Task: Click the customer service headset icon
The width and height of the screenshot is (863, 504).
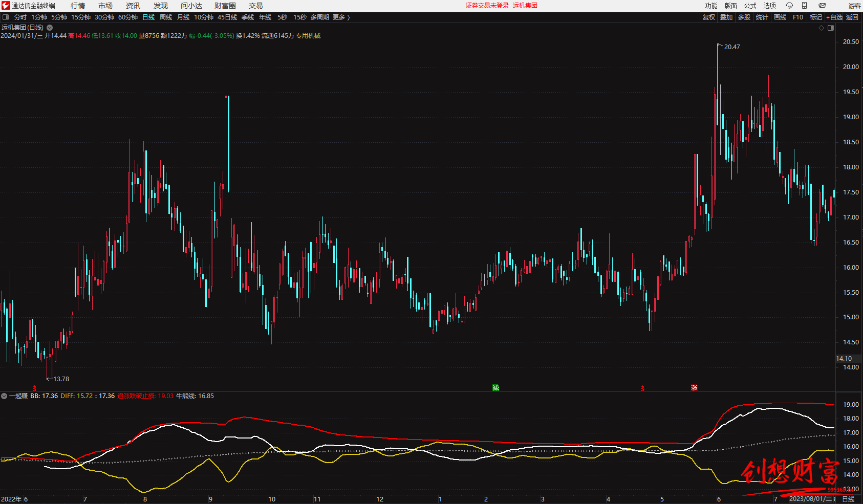Action: click(789, 6)
